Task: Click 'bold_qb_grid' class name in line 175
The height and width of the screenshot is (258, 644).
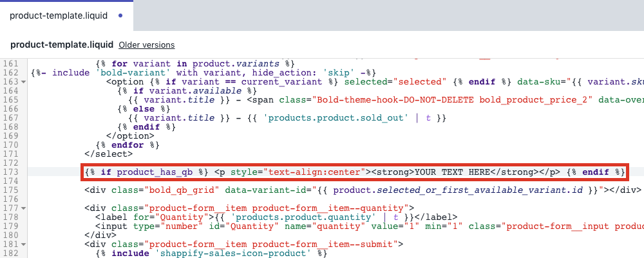Action: (x=182, y=190)
